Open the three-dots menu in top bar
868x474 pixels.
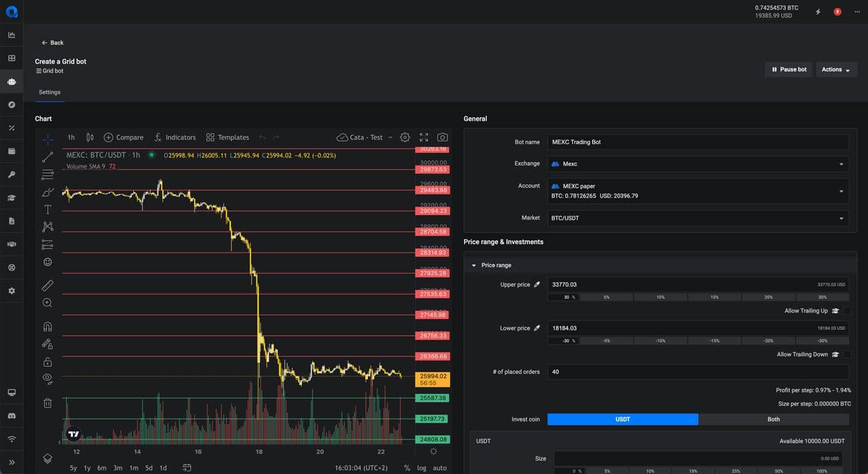click(x=857, y=11)
